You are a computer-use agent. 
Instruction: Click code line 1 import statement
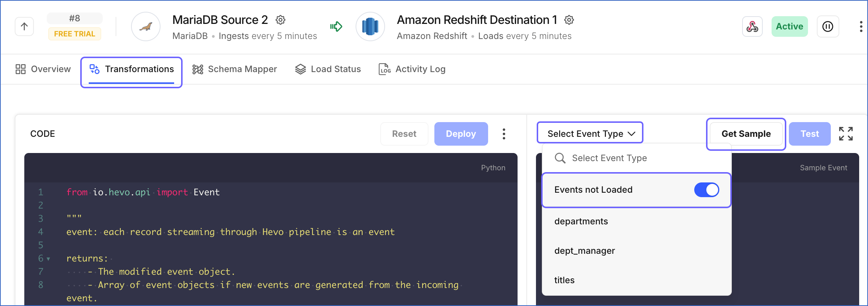coord(143,192)
